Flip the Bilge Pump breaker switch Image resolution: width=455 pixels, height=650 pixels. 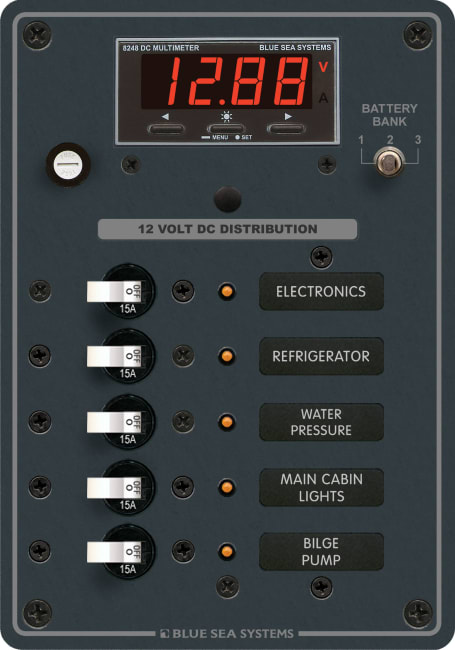(x=114, y=552)
